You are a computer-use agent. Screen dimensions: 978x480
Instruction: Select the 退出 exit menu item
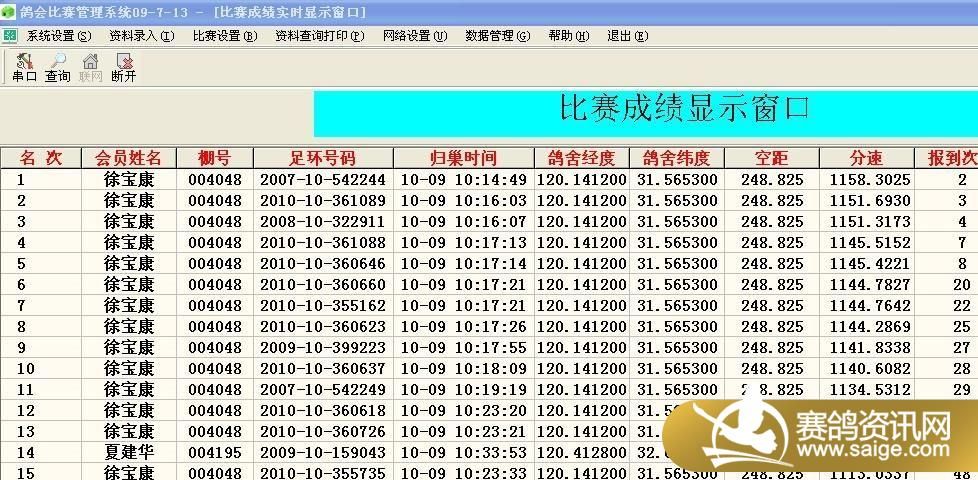pyautogui.click(x=627, y=36)
